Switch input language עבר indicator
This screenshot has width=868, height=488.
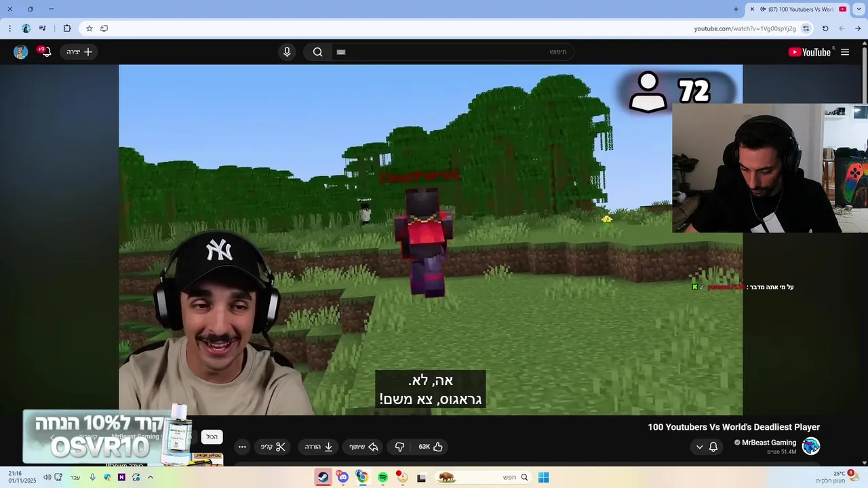point(75,477)
